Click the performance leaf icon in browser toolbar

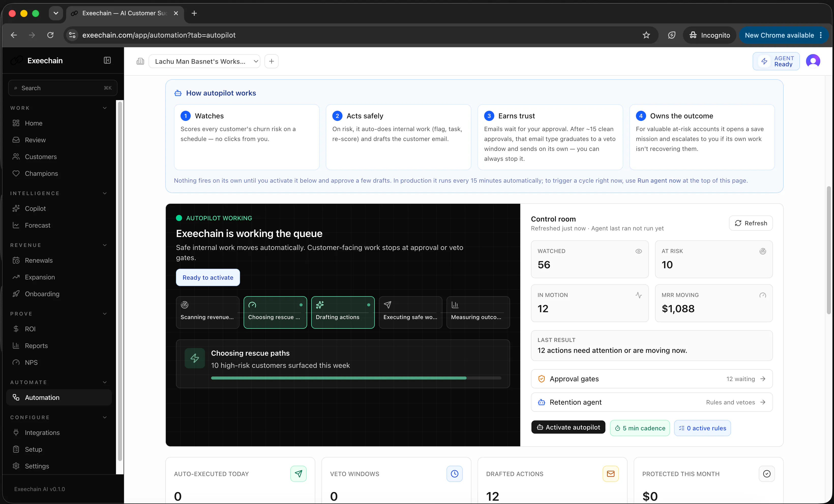pos(672,35)
